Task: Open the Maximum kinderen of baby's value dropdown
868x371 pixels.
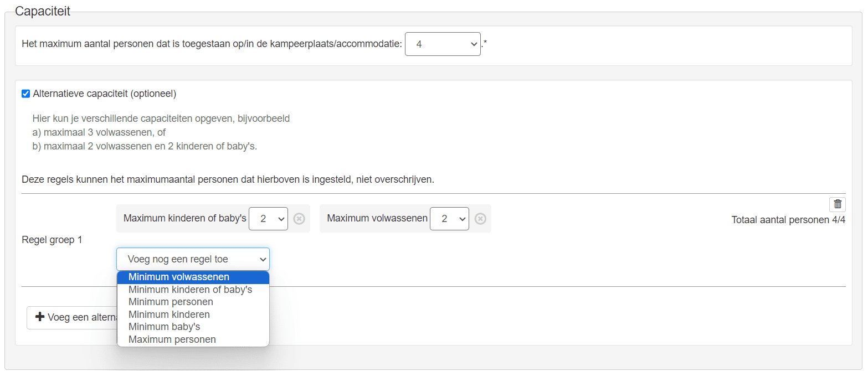Action: 268,219
